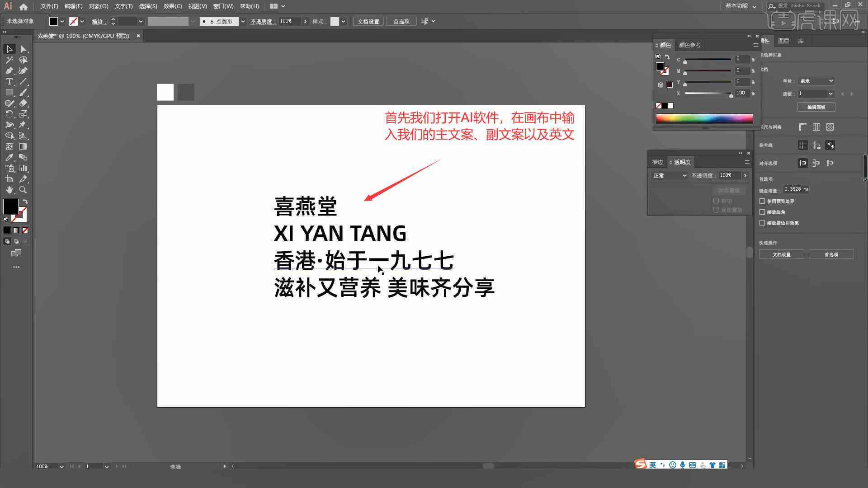Viewport: 868px width, 488px height.
Task: Open 效果(C) menu
Action: [x=170, y=6]
